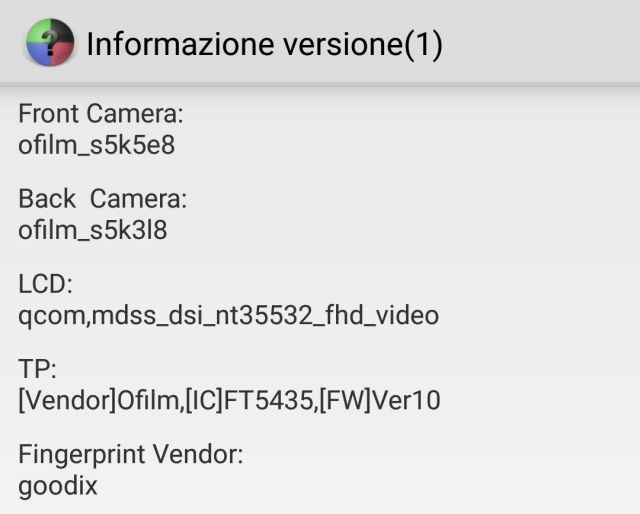Click the TP label
This screenshot has width=640, height=514.
[x=37, y=369]
